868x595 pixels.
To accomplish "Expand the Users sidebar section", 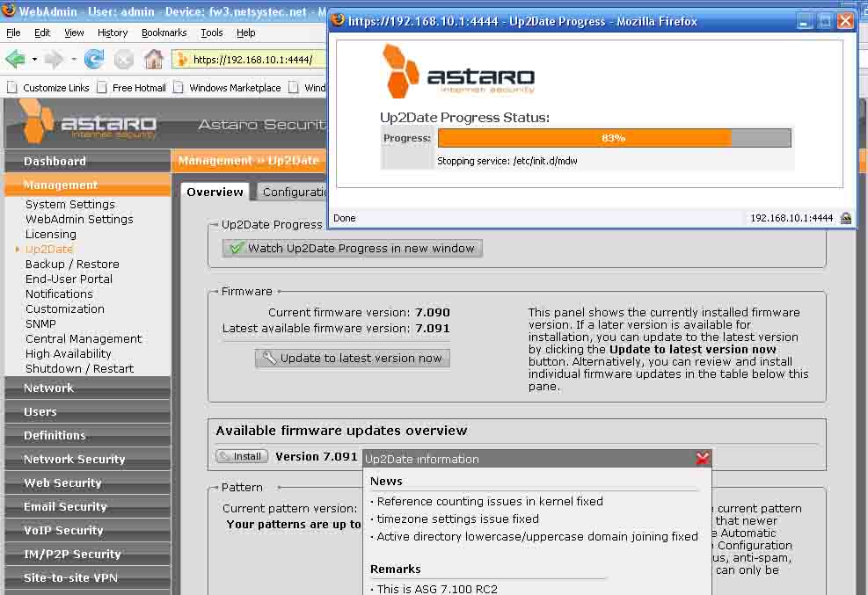I will (x=87, y=412).
